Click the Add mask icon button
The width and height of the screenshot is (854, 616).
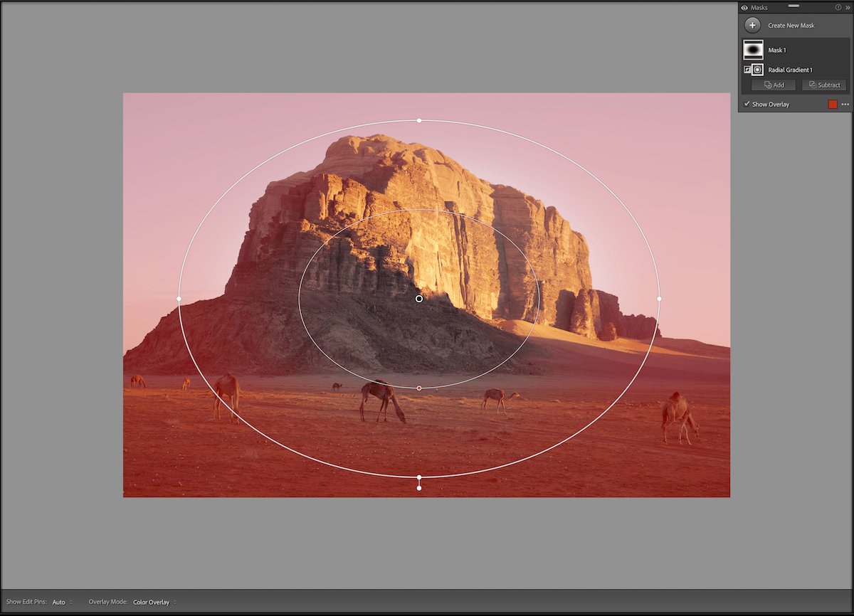click(x=773, y=85)
